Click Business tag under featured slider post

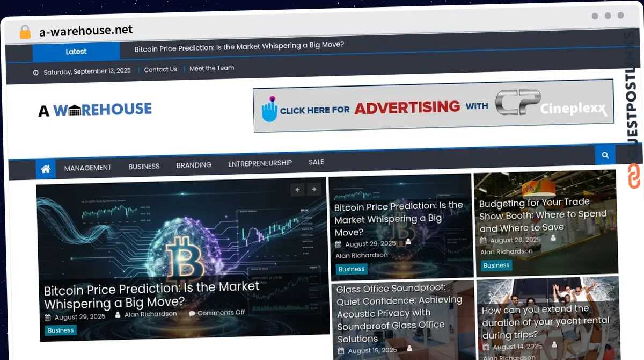[61, 330]
